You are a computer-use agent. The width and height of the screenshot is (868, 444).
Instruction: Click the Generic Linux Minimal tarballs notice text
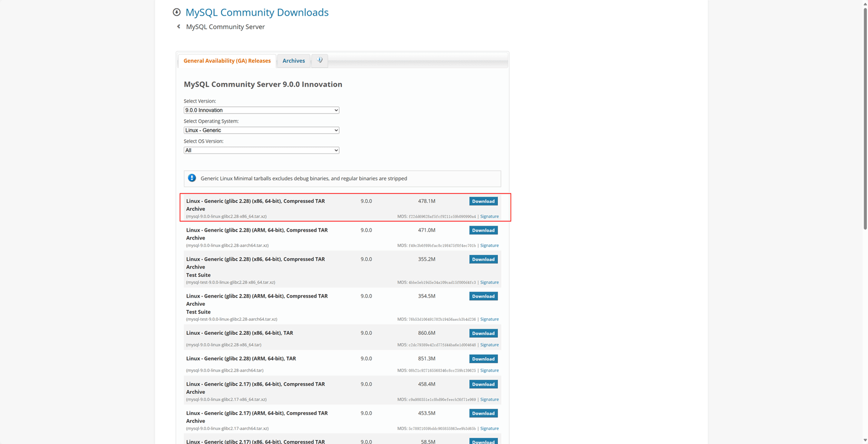pos(303,178)
